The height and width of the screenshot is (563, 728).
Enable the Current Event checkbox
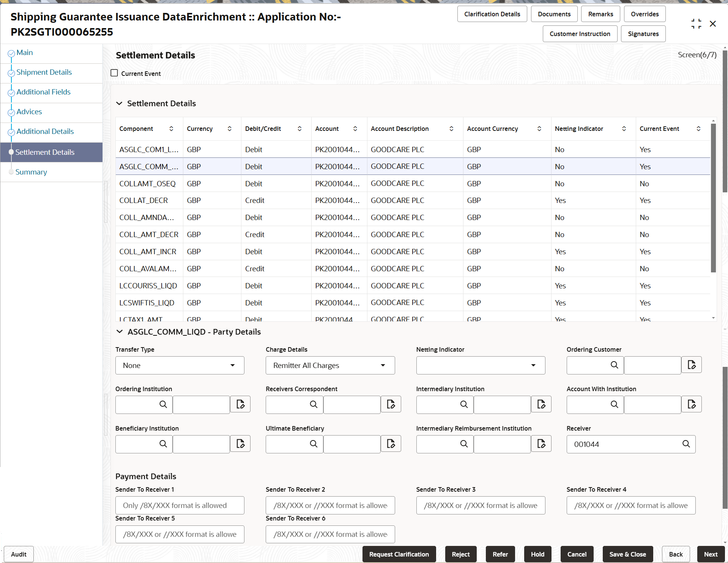(x=114, y=73)
